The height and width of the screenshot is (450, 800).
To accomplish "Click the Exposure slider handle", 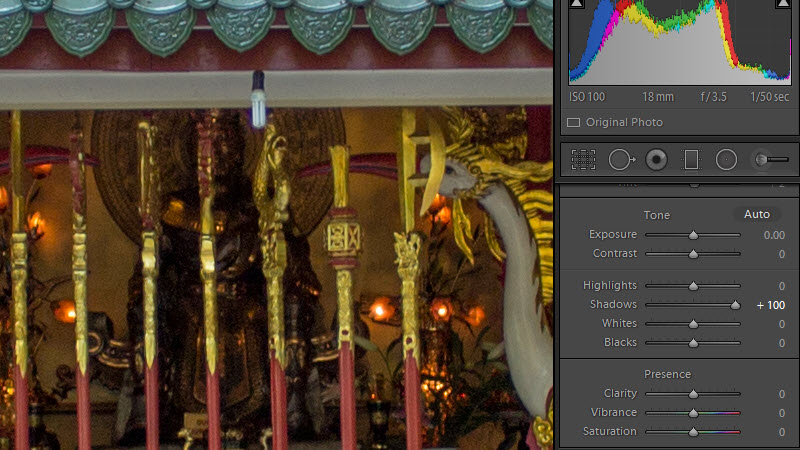I will 693,235.
